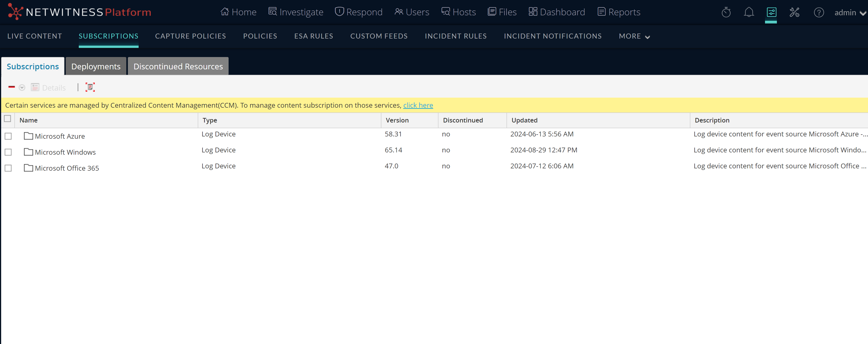This screenshot has height=344, width=868.
Task: Click the stopwatch jobs icon
Action: click(x=726, y=13)
